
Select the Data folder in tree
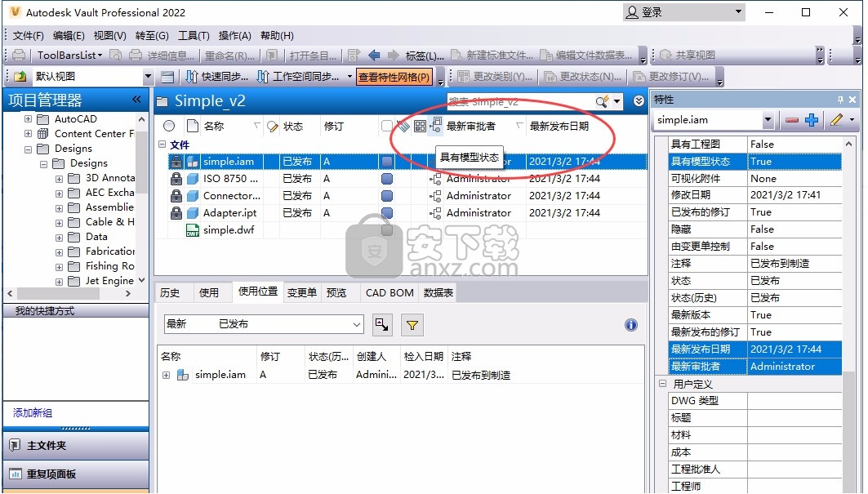pyautogui.click(x=96, y=237)
